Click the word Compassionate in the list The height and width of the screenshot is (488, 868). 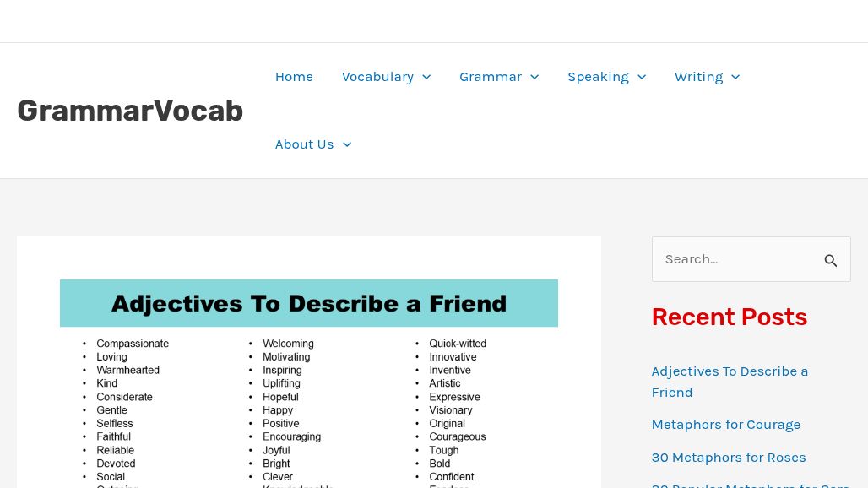pyautogui.click(x=133, y=344)
